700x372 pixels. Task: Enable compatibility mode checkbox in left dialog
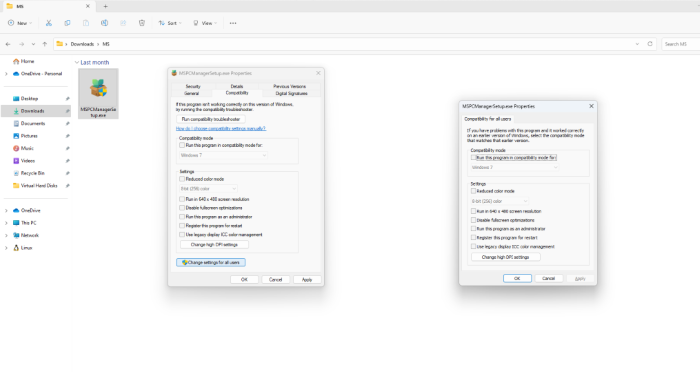click(x=182, y=145)
